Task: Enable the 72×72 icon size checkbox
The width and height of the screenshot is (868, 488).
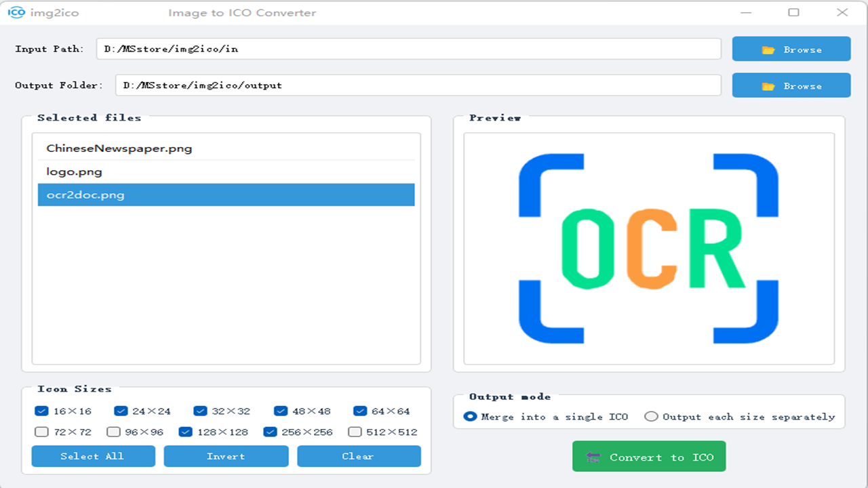Action: pyautogui.click(x=41, y=432)
